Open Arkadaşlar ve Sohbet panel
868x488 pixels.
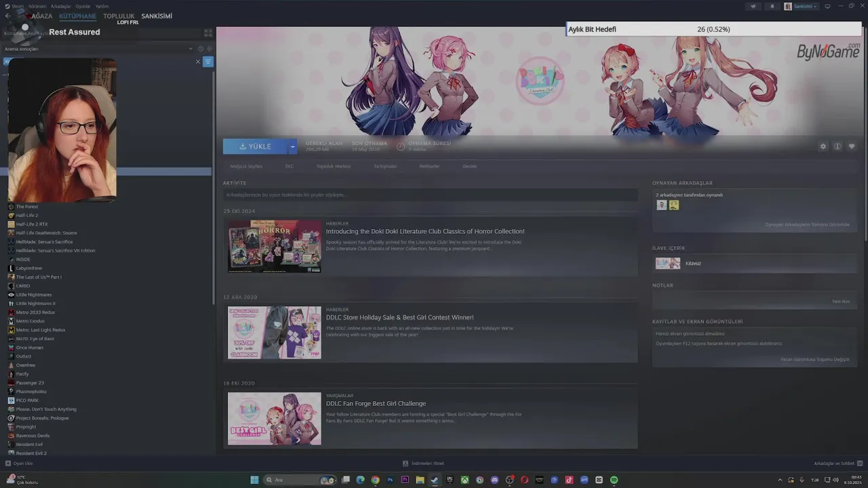837,464
